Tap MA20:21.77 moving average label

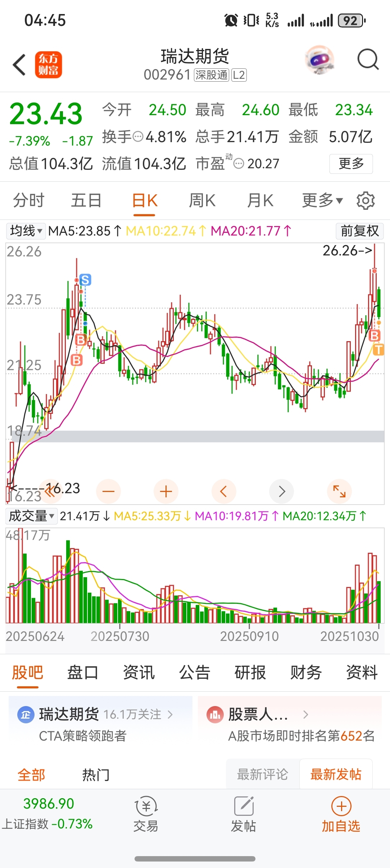coord(251,231)
